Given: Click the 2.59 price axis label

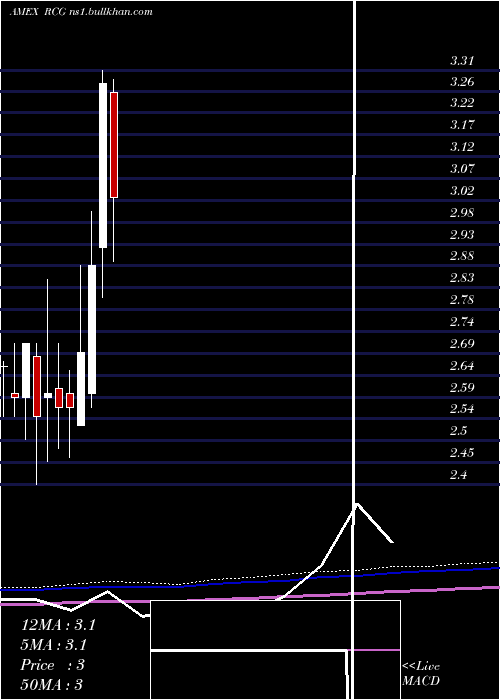Looking at the screenshot, I should tap(462, 387).
